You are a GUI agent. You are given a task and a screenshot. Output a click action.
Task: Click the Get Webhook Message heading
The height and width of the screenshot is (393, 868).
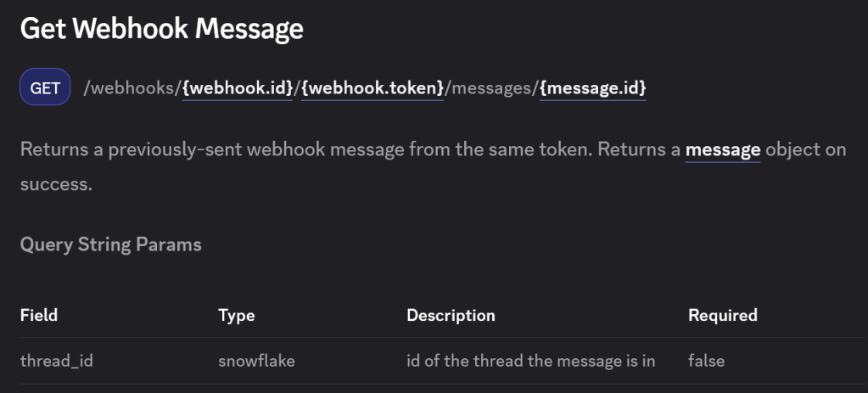161,29
